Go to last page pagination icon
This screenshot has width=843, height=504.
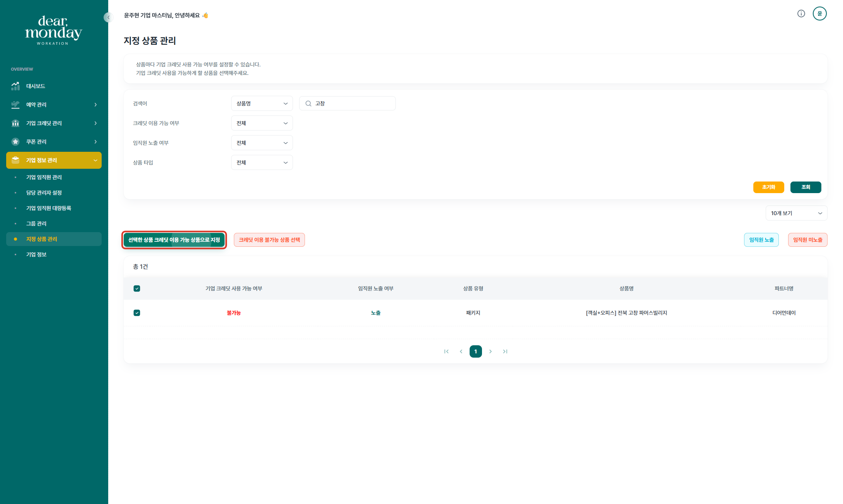point(505,351)
